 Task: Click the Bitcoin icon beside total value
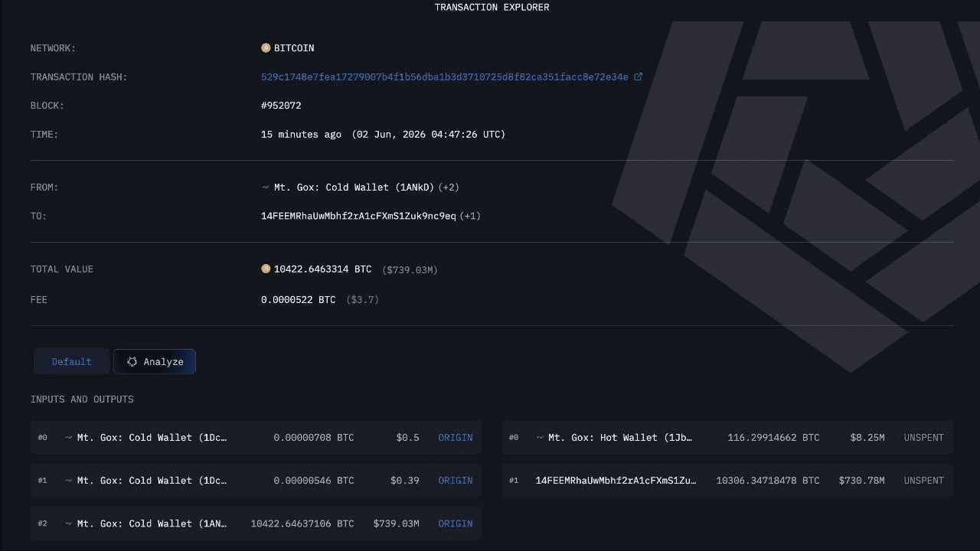[266, 269]
